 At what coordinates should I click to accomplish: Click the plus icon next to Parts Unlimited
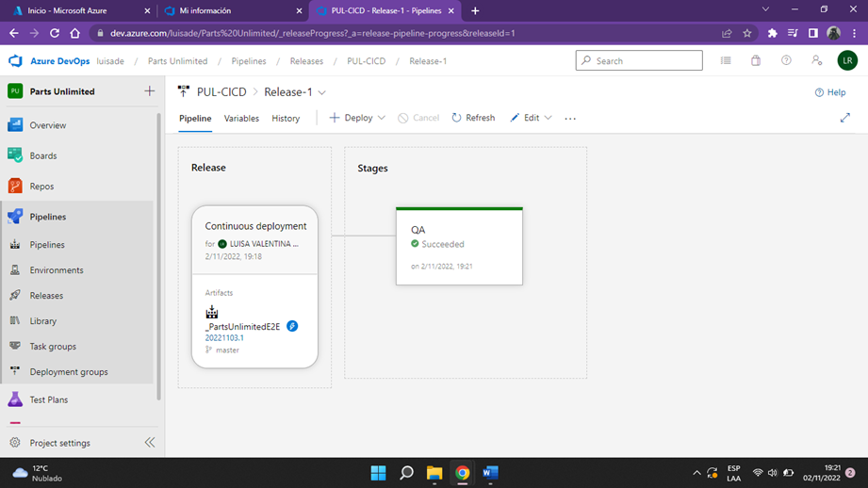(149, 91)
